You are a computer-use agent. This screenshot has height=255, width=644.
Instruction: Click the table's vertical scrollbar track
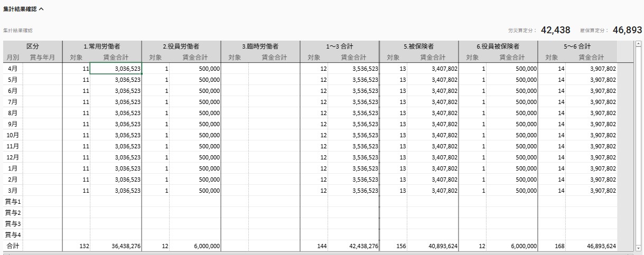coord(639,146)
